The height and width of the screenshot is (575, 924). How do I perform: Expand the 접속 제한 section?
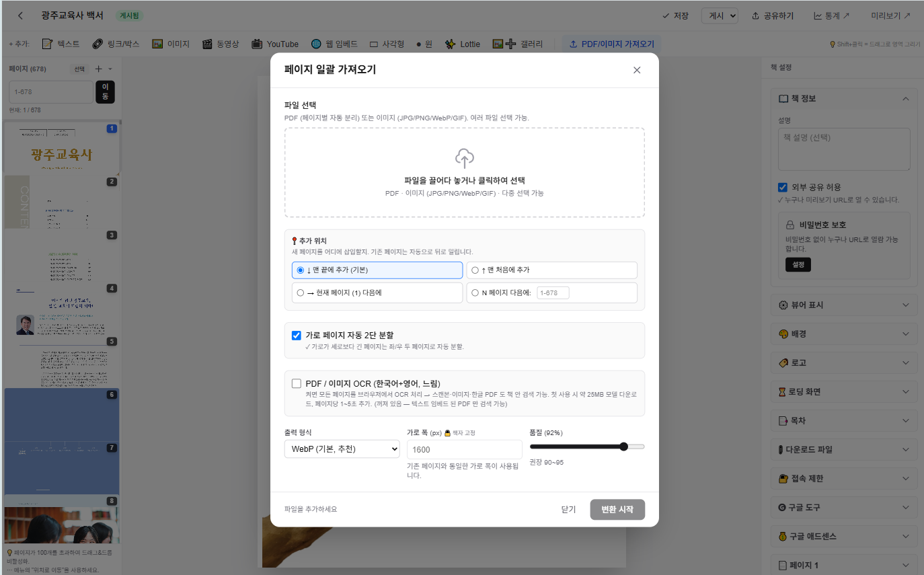[x=843, y=478]
